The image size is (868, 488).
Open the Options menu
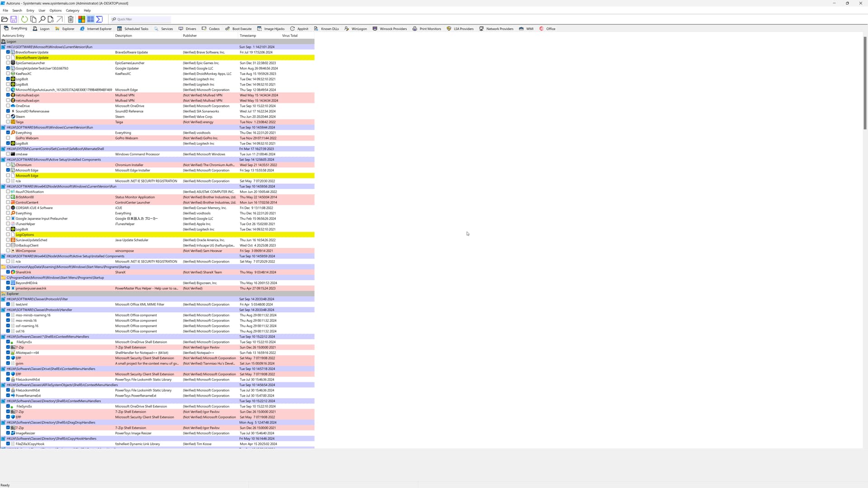[x=55, y=10]
